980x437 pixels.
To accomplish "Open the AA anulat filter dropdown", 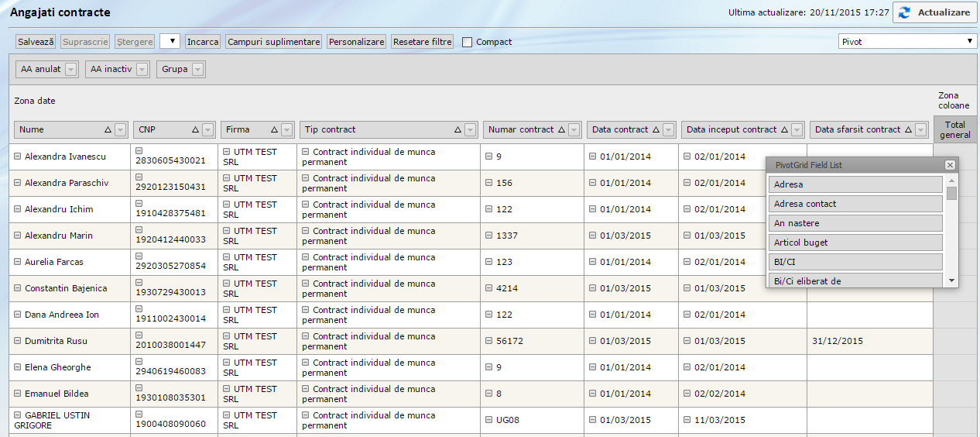I will [x=71, y=70].
